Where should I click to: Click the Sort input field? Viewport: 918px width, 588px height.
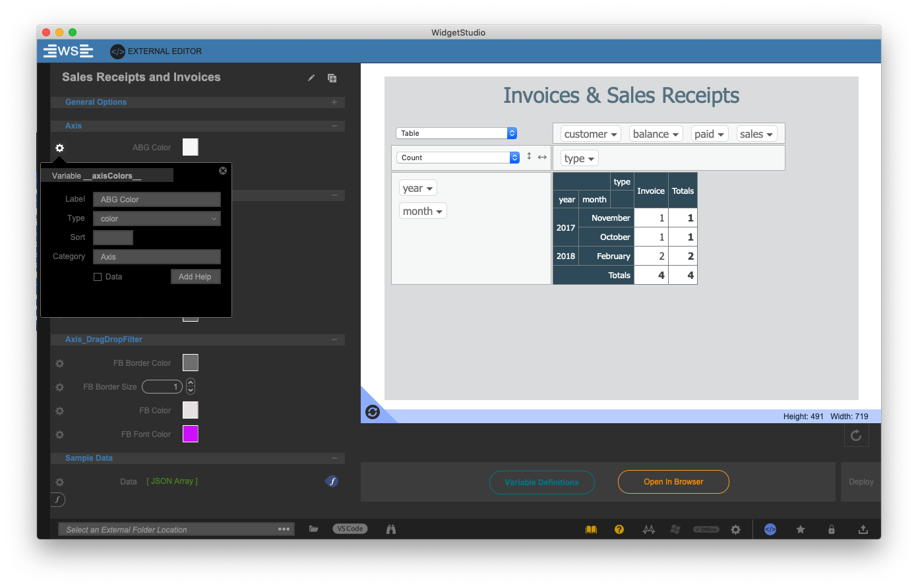(113, 237)
